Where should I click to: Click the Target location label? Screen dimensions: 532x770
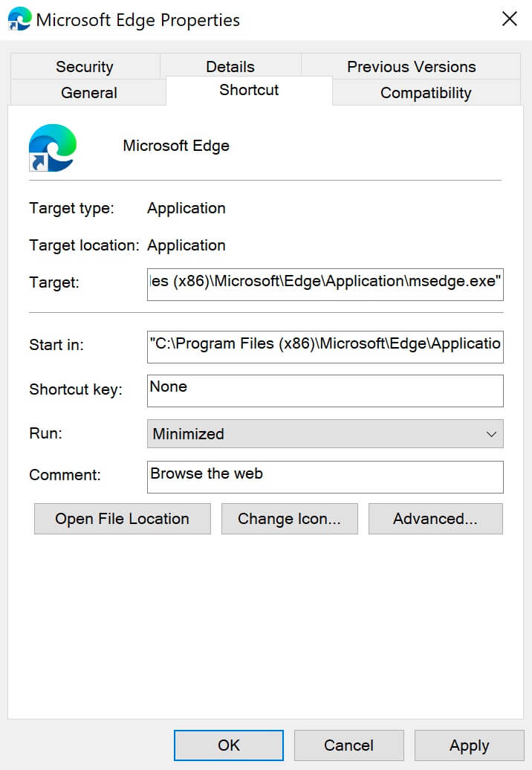85,245
